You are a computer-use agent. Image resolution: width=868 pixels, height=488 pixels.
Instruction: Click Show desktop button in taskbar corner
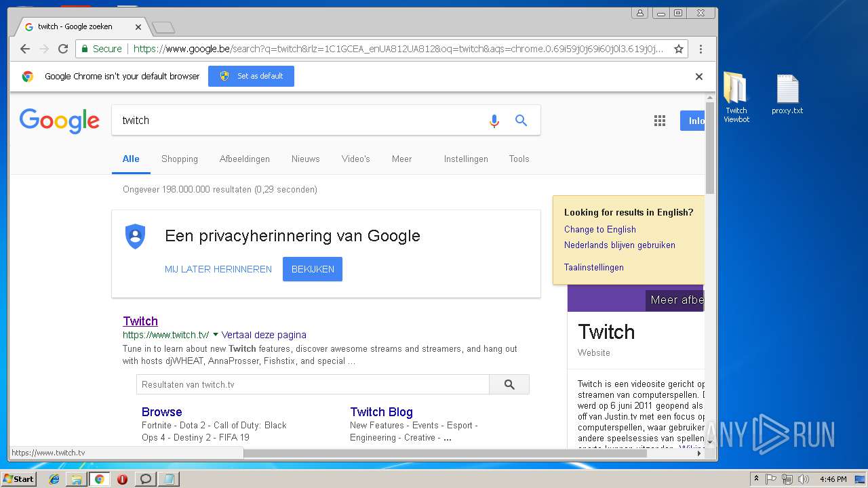(x=861, y=479)
